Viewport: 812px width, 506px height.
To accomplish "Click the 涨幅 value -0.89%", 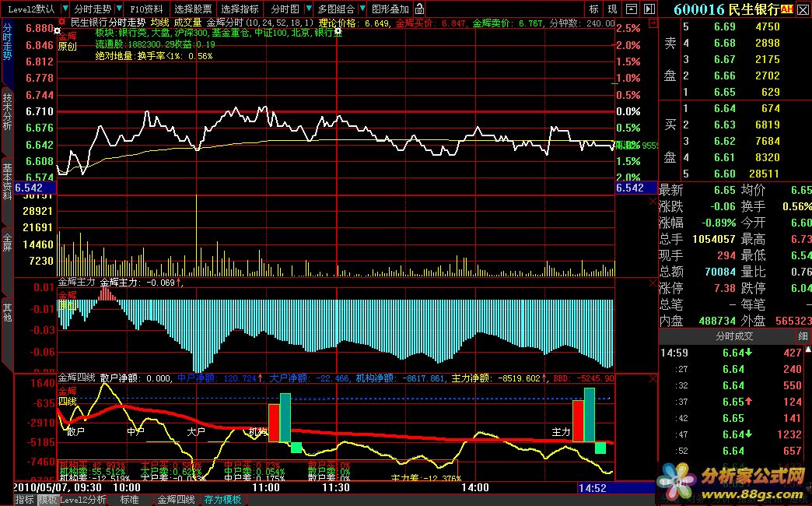I will pyautogui.click(x=719, y=223).
